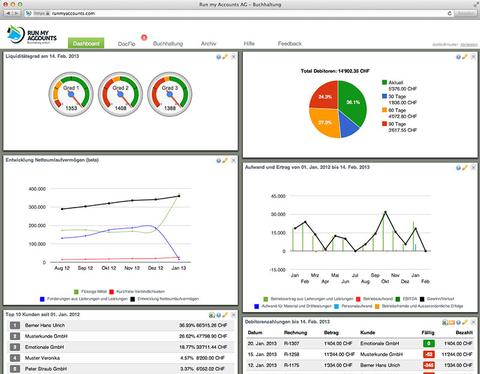The height and width of the screenshot is (374, 480).
Task: Click the Betrag column header
Action: coord(331,333)
